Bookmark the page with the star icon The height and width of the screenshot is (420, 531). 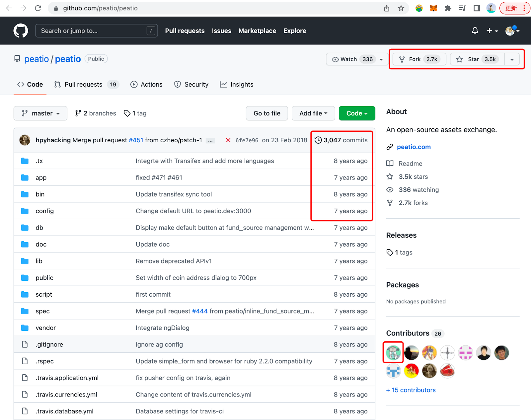401,8
